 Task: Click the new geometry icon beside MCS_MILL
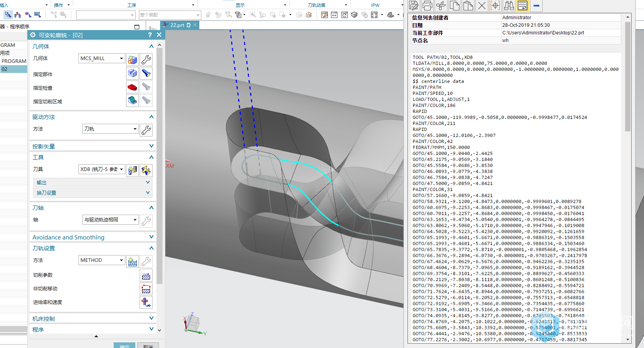132,60
